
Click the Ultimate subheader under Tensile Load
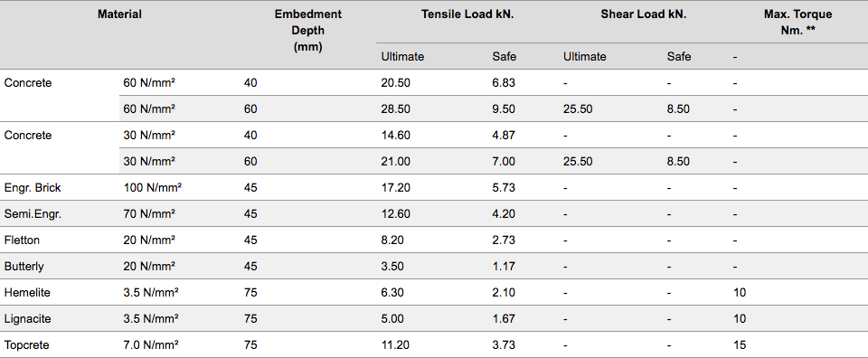coord(402,56)
